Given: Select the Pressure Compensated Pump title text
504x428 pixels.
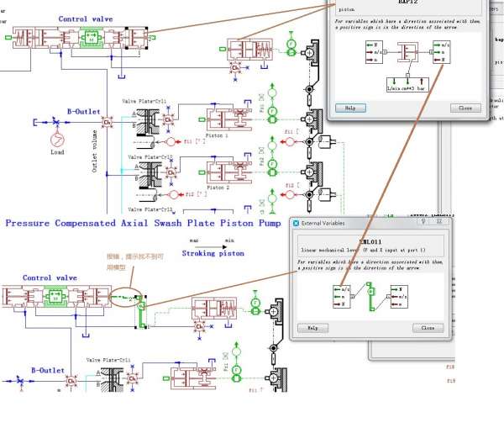Looking at the screenshot, I should coord(144,224).
